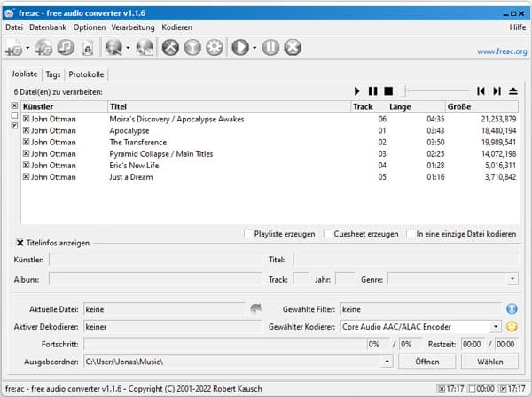Enable Playliste erzeugen checkbox

pos(248,234)
